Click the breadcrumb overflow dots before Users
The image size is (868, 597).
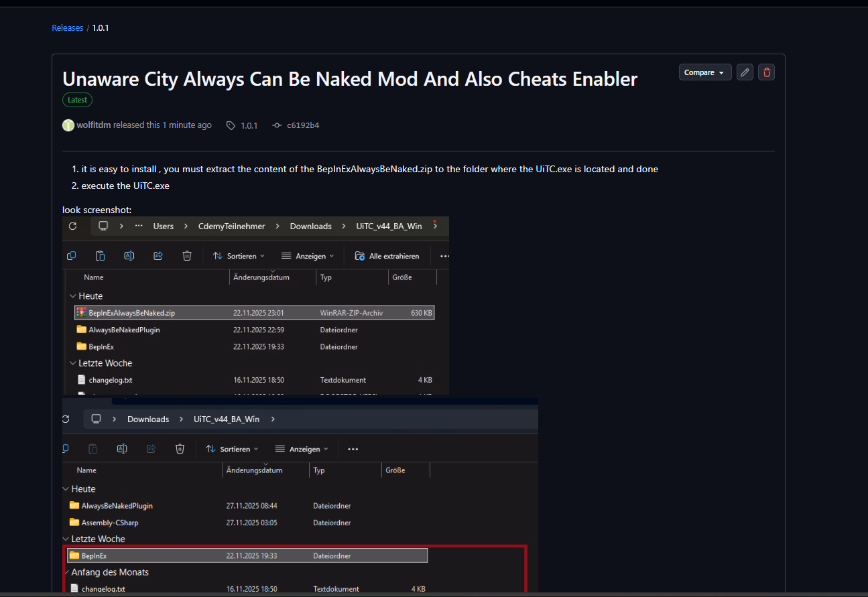139,226
